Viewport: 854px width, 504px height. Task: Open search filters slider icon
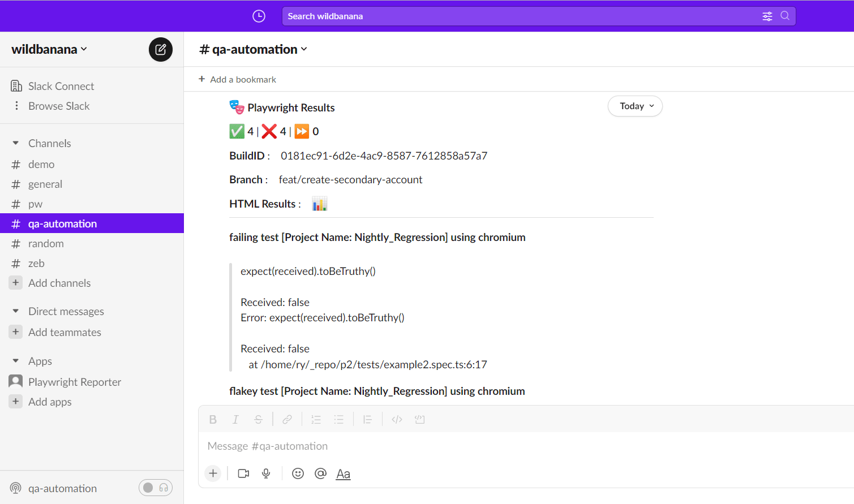(767, 16)
